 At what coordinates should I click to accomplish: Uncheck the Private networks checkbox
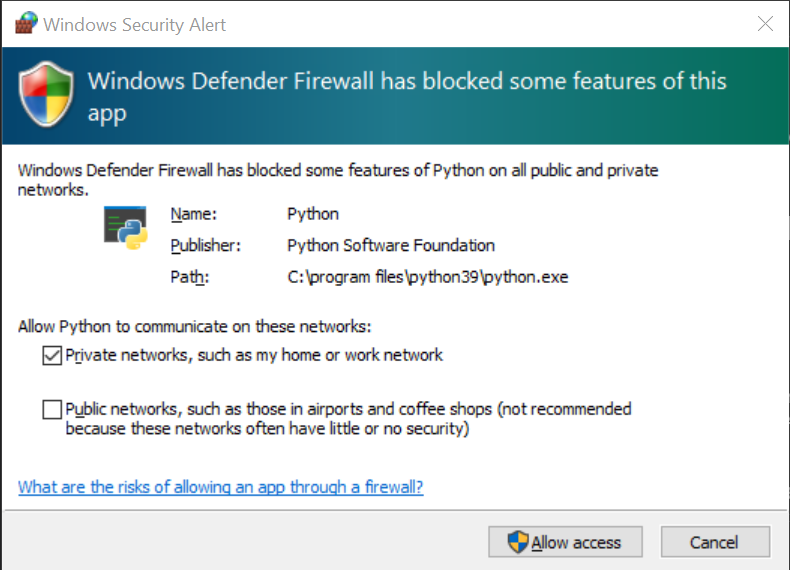[x=51, y=355]
